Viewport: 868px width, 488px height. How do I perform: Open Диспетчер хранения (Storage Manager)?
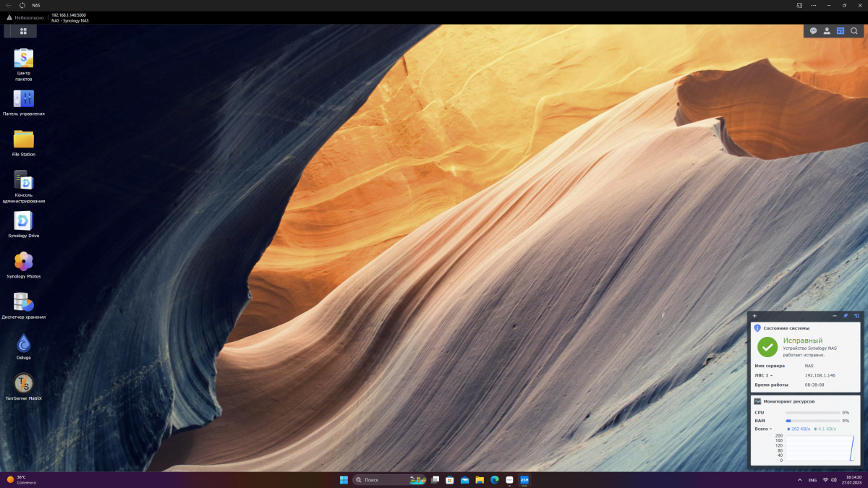(24, 306)
